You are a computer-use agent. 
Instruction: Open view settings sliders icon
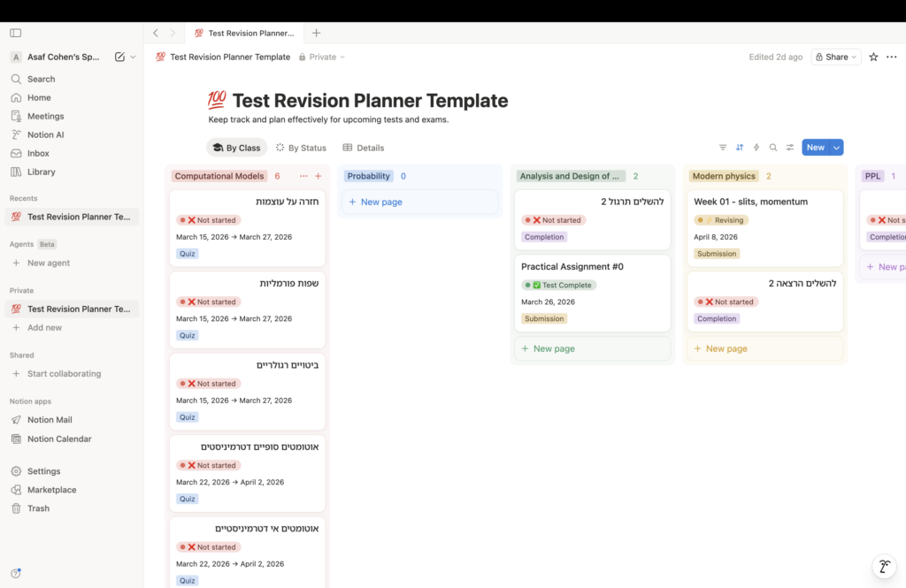coord(790,148)
